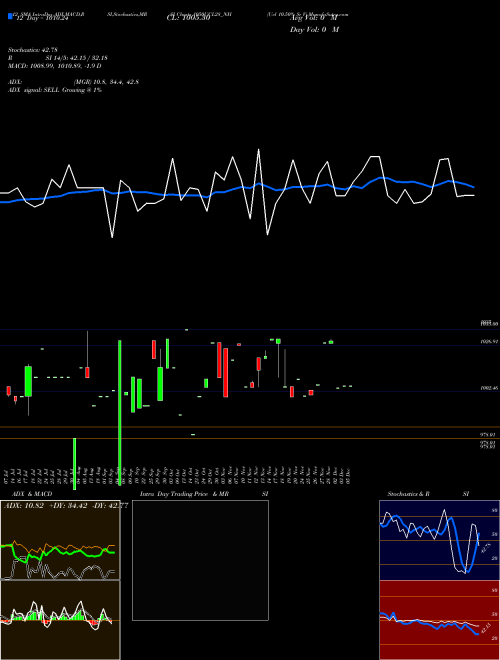Click the 'ADX & MACD' panel title

[x=32, y=494]
